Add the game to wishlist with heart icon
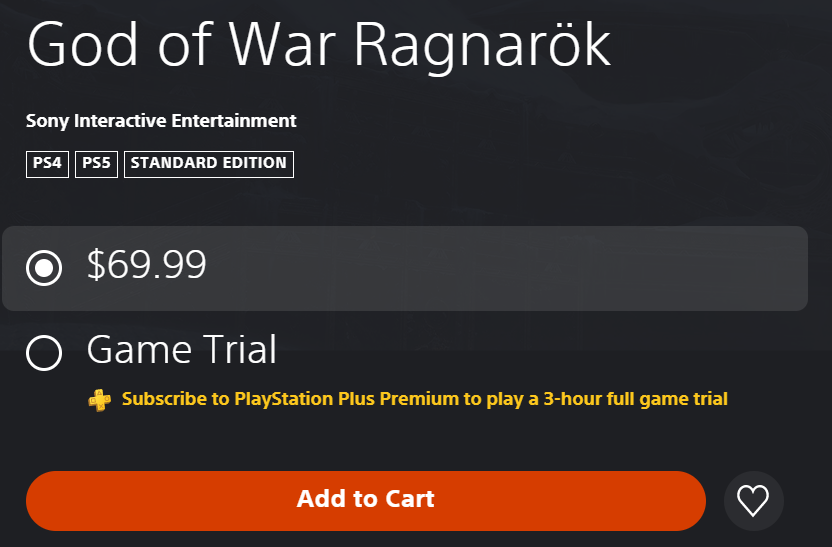 coord(753,500)
